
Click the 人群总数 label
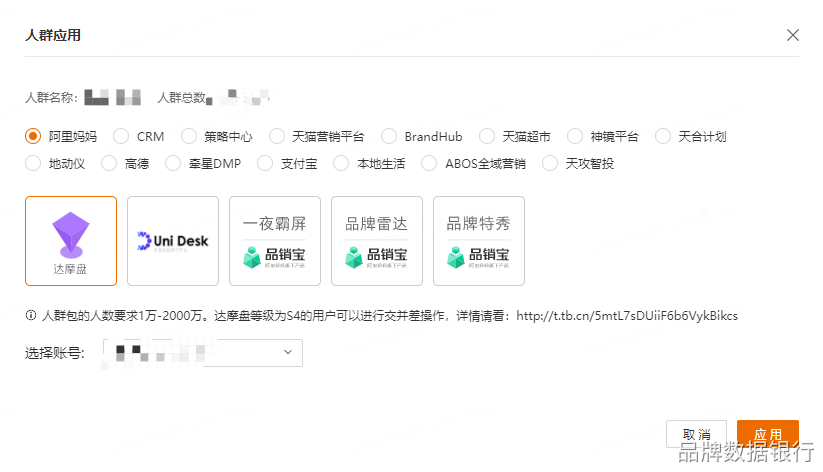(x=182, y=98)
